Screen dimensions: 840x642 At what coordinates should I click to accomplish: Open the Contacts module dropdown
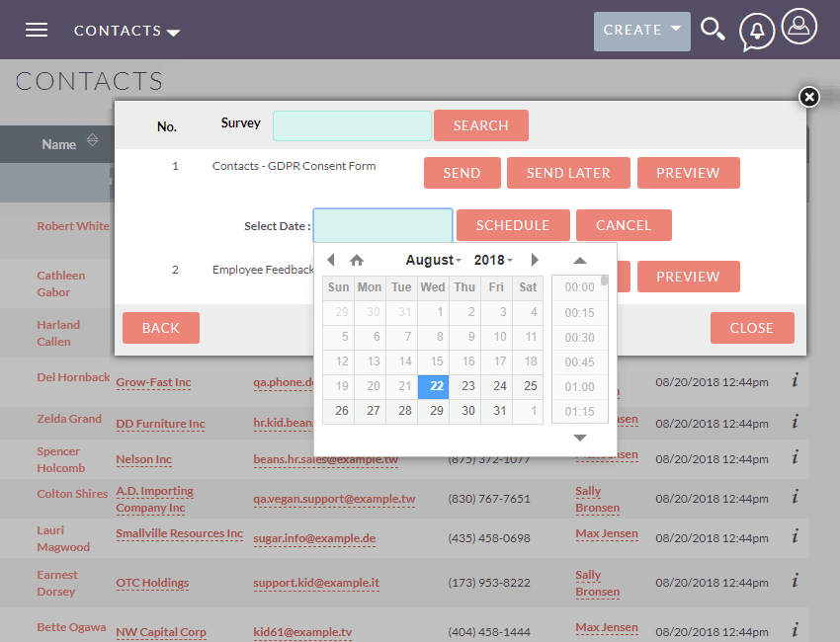pyautogui.click(x=126, y=31)
